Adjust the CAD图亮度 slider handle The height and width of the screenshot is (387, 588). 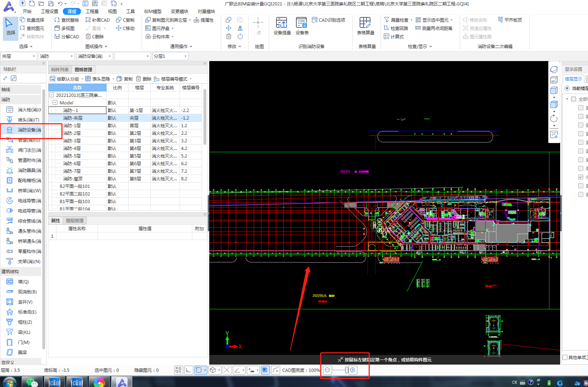point(347,370)
